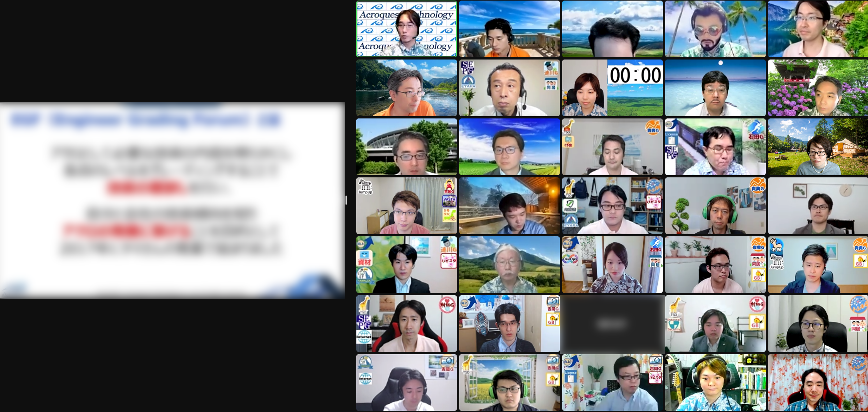Select the mustached man with shallow sea background

715,88
